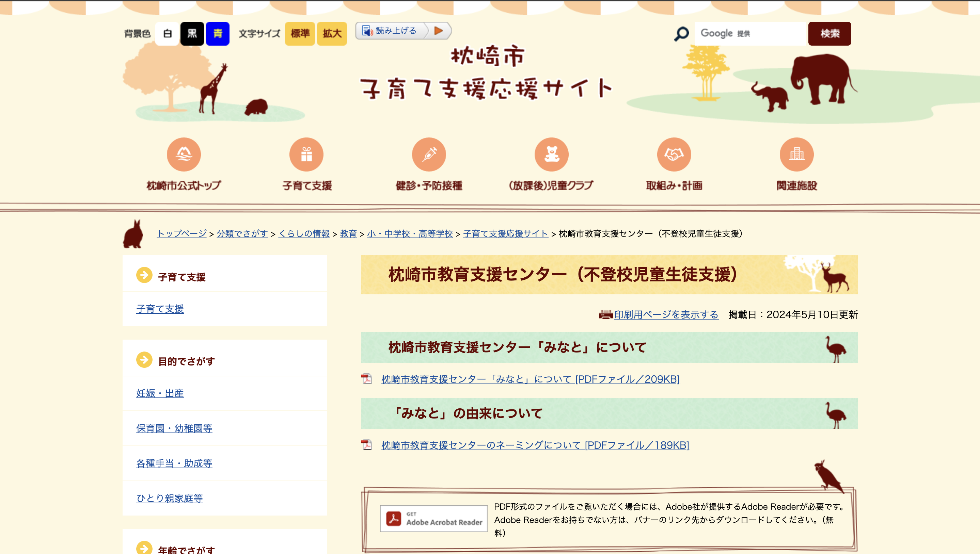Open the 教育 breadcrumb item
The height and width of the screenshot is (554, 980).
pos(348,234)
